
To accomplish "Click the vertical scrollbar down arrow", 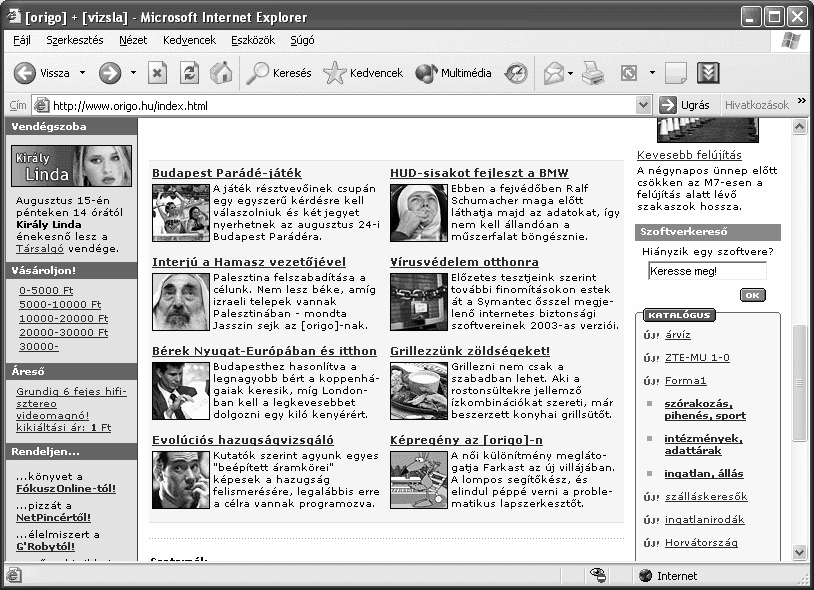I will point(799,552).
